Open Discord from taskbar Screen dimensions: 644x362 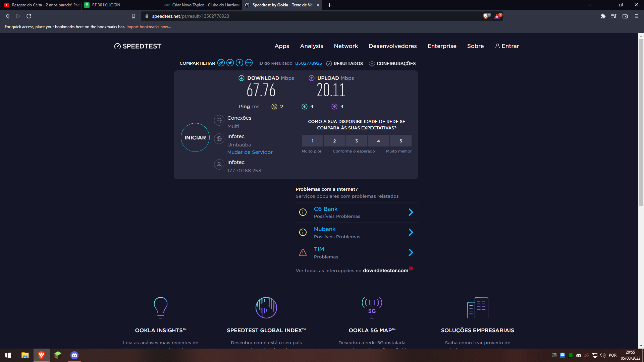click(x=74, y=355)
